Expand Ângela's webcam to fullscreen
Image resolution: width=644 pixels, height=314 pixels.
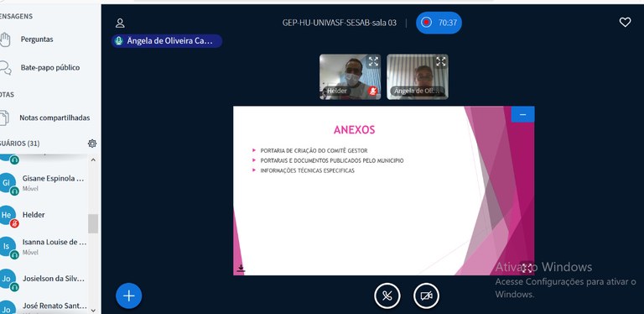click(x=441, y=61)
